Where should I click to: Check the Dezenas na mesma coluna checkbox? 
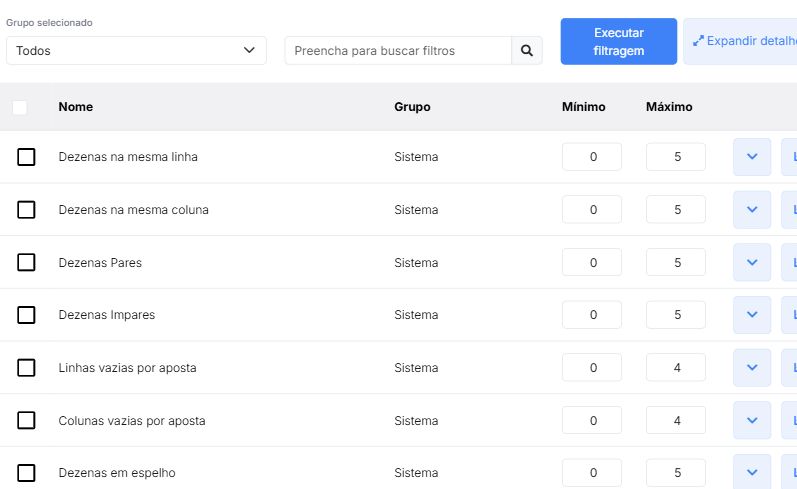(26, 209)
